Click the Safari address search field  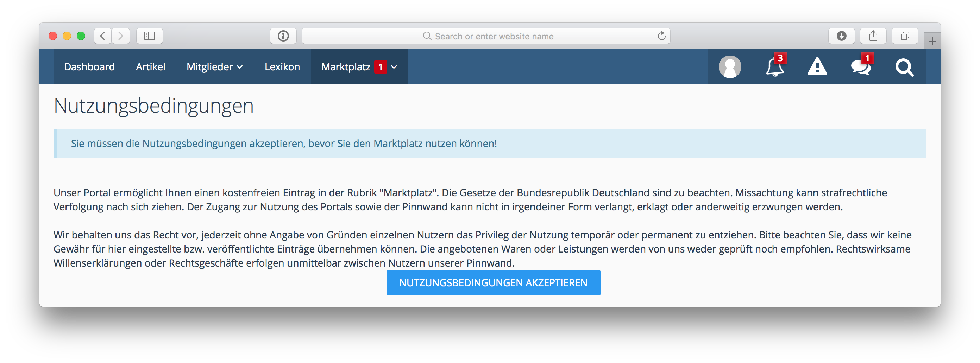tap(486, 36)
